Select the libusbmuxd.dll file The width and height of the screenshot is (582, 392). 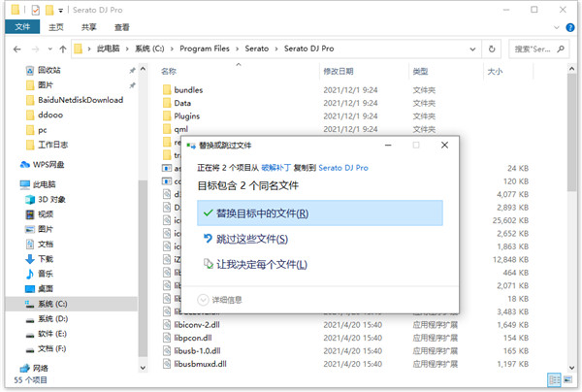pos(200,364)
